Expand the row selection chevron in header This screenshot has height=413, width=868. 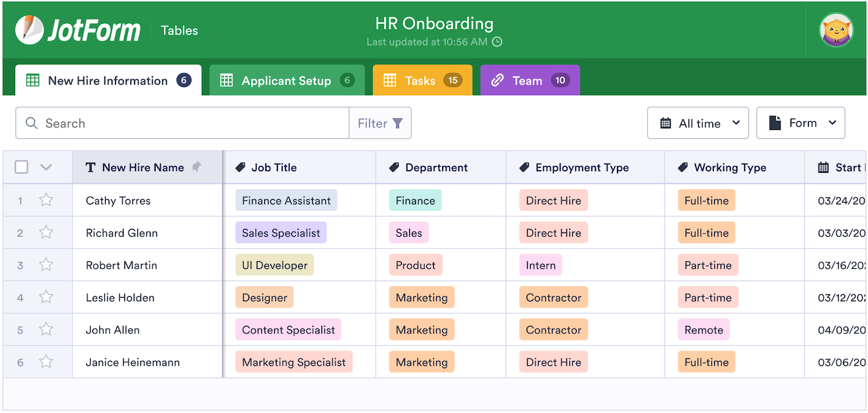tap(46, 167)
